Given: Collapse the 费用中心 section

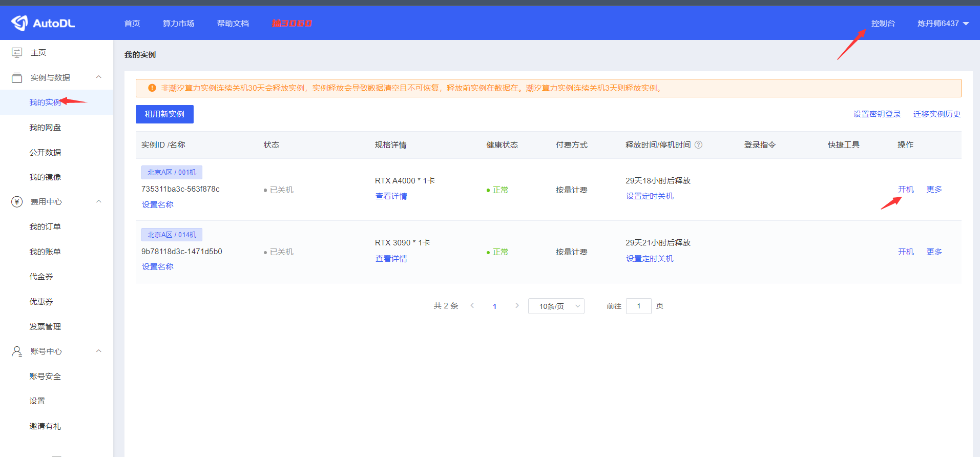Looking at the screenshot, I should (x=99, y=202).
